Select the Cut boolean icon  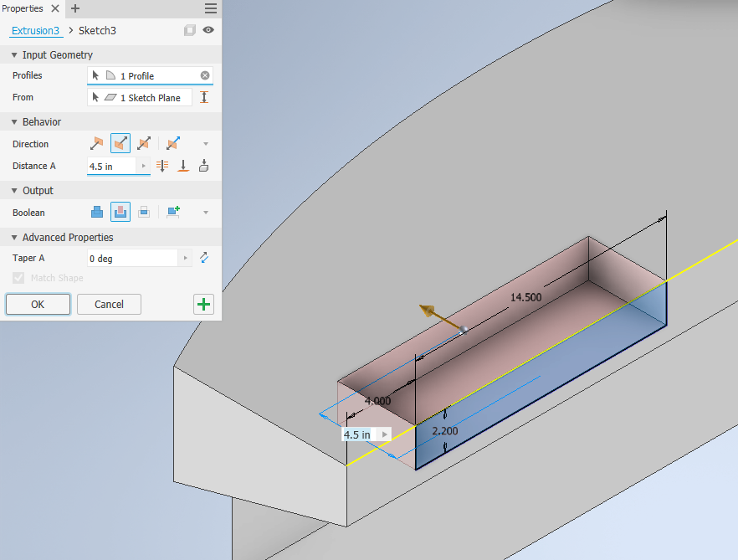click(120, 213)
